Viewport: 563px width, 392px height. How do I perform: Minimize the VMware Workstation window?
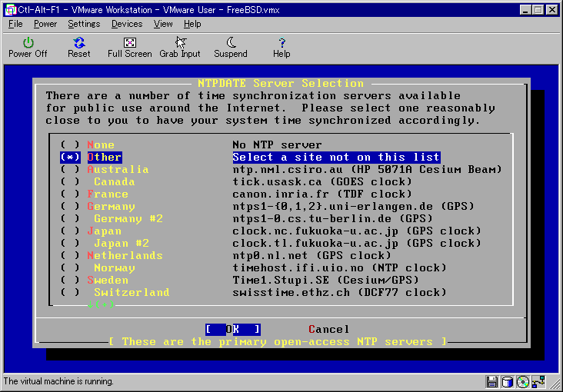coord(526,10)
